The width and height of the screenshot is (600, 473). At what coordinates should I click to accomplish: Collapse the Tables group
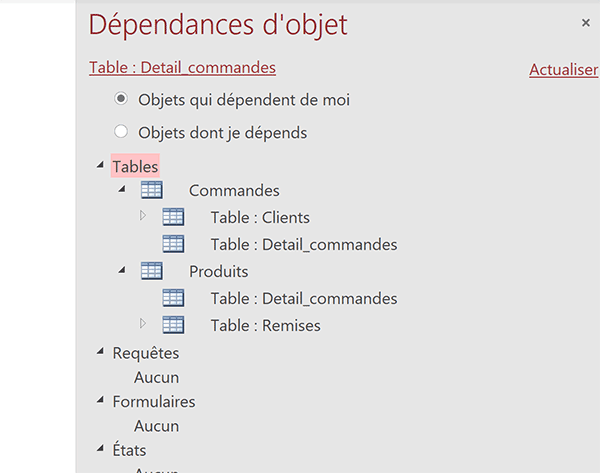pos(100,165)
